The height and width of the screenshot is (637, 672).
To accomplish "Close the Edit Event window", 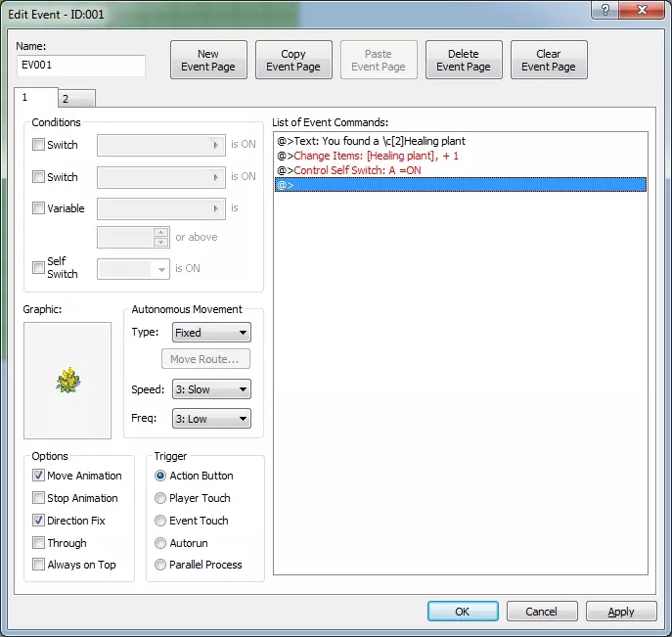I will [642, 10].
